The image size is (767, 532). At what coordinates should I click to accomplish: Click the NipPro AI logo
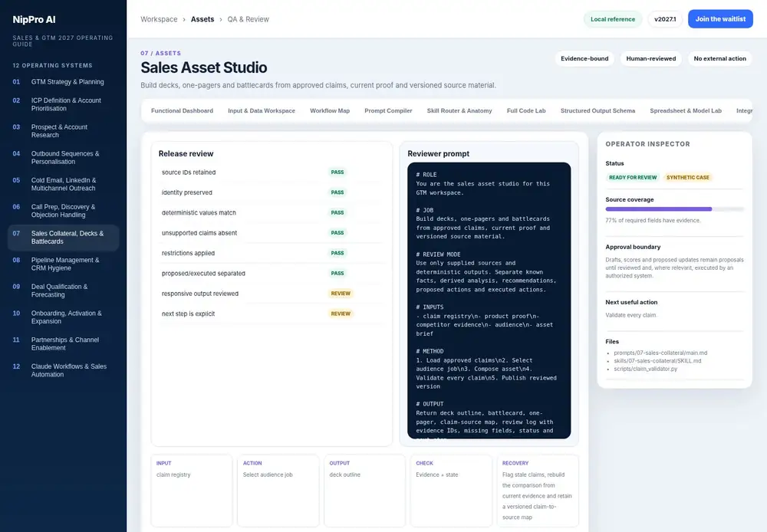pos(35,20)
